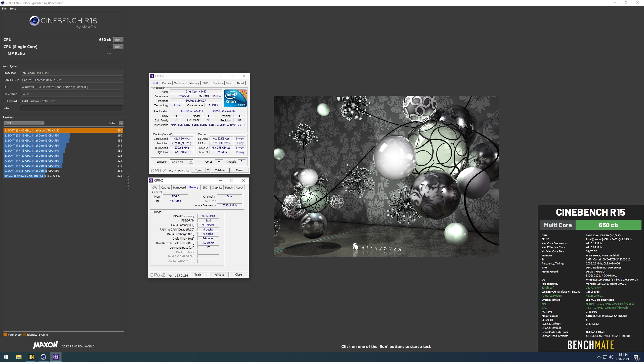
Task: Switch to SPD tab in upper CPU-Z
Action: coord(206,83)
